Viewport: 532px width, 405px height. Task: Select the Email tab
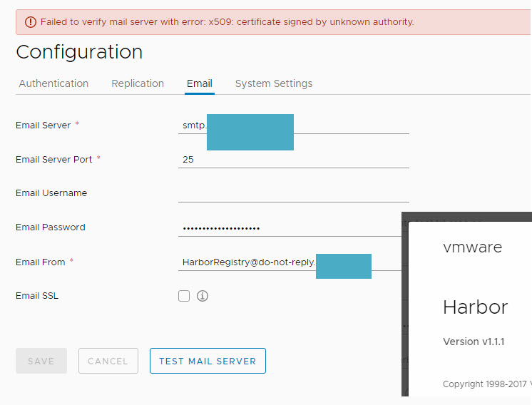(x=200, y=83)
